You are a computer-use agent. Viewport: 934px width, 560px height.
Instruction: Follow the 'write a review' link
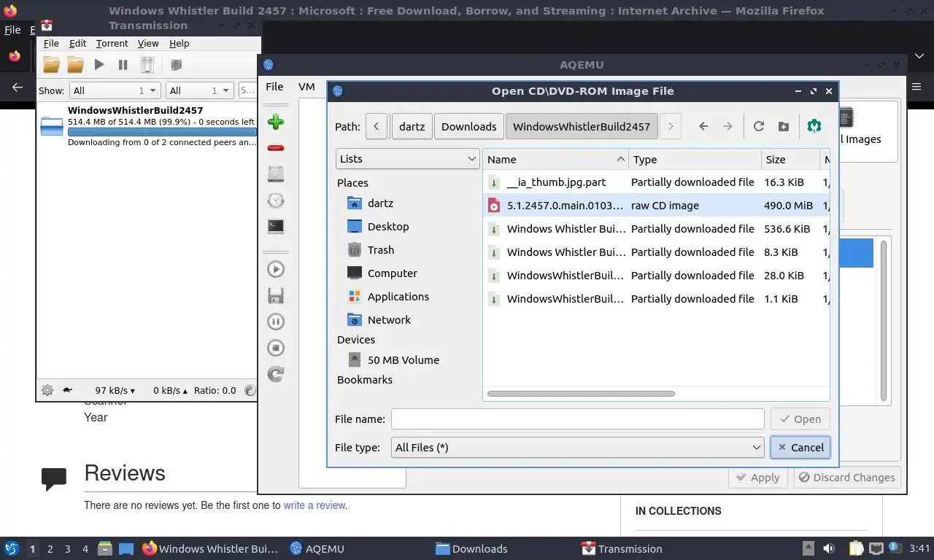pyautogui.click(x=314, y=505)
